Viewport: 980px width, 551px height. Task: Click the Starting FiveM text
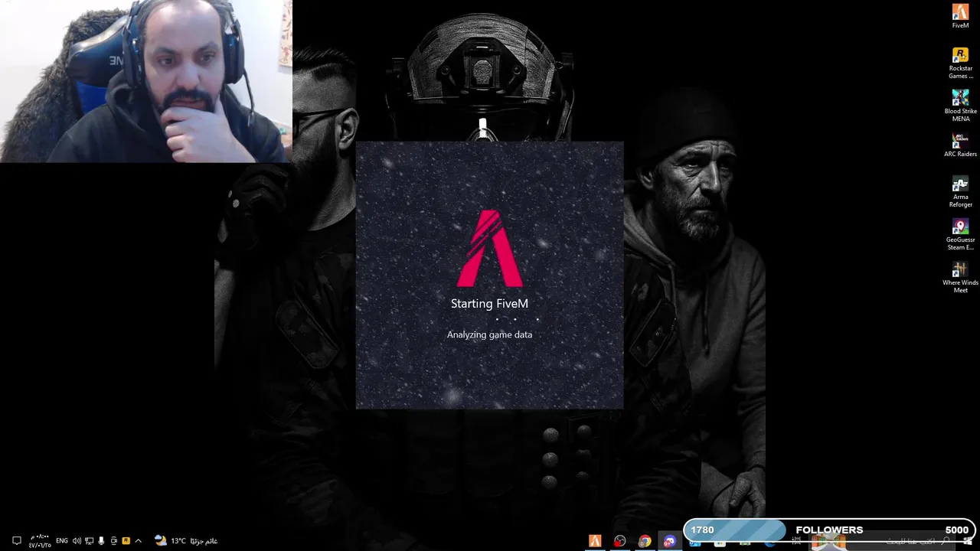[x=489, y=304]
